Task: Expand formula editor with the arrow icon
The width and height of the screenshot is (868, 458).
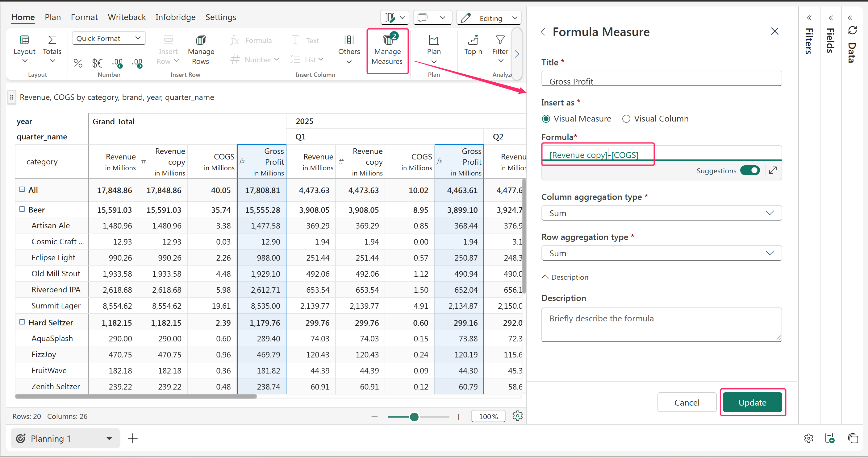Action: click(773, 171)
